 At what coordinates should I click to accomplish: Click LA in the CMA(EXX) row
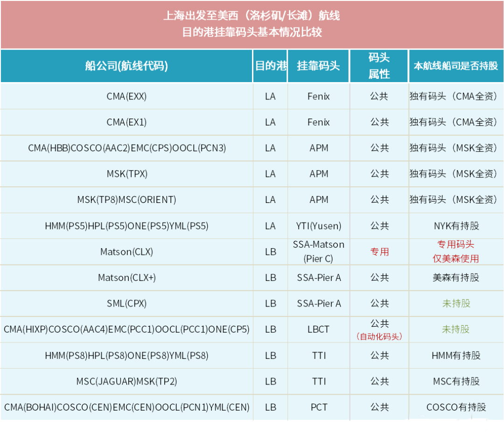click(270, 97)
